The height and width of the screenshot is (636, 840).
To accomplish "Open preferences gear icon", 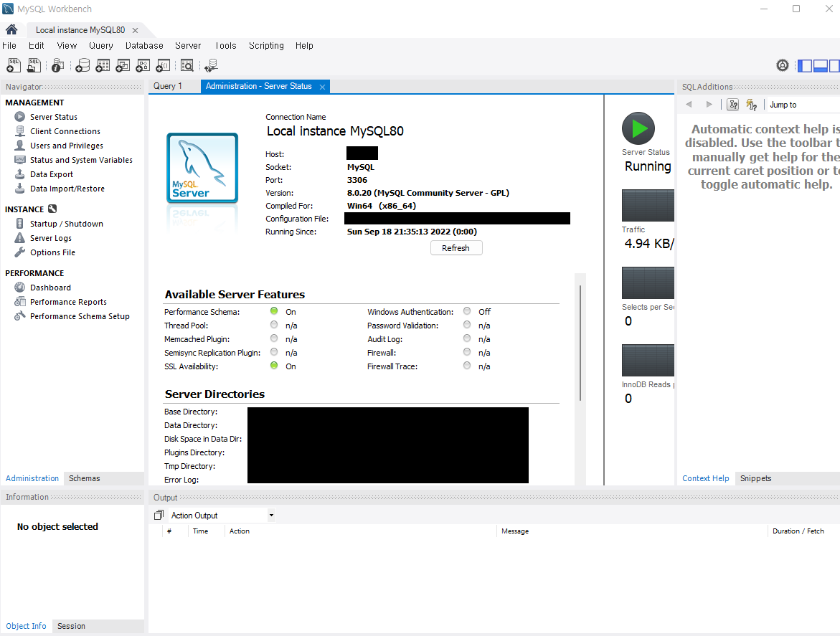I will [x=782, y=65].
